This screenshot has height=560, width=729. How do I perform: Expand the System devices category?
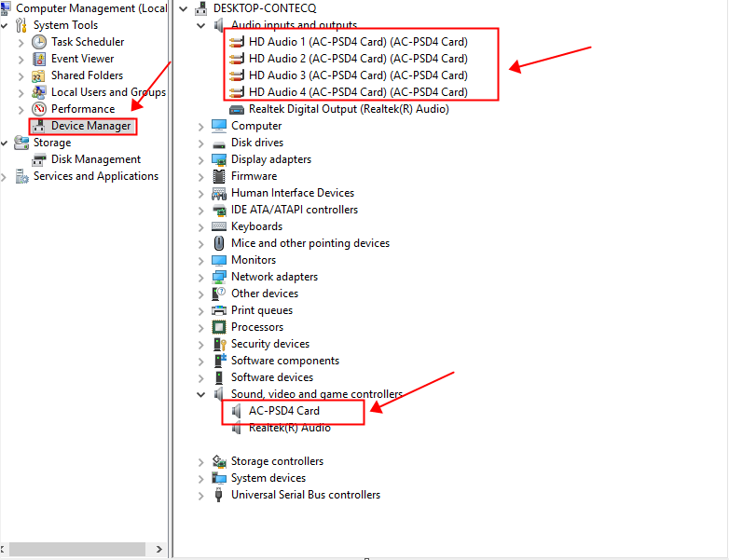point(200,479)
